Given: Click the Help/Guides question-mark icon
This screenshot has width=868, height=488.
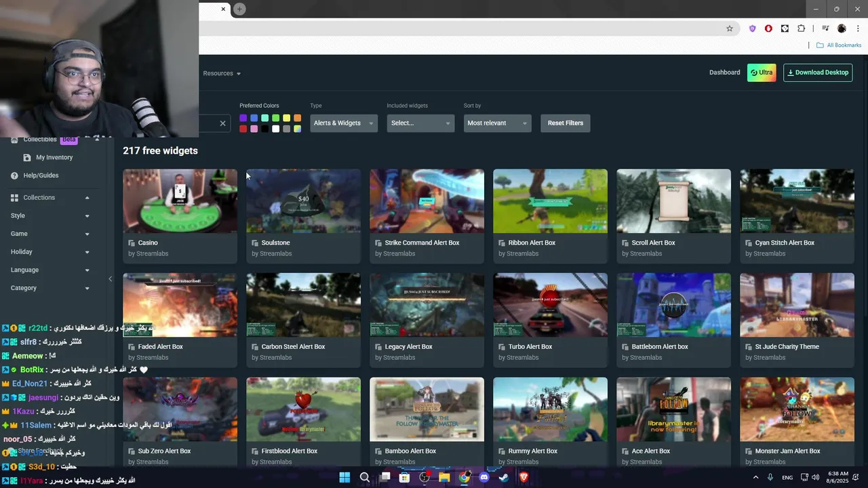Looking at the screenshot, I should tap(14, 176).
